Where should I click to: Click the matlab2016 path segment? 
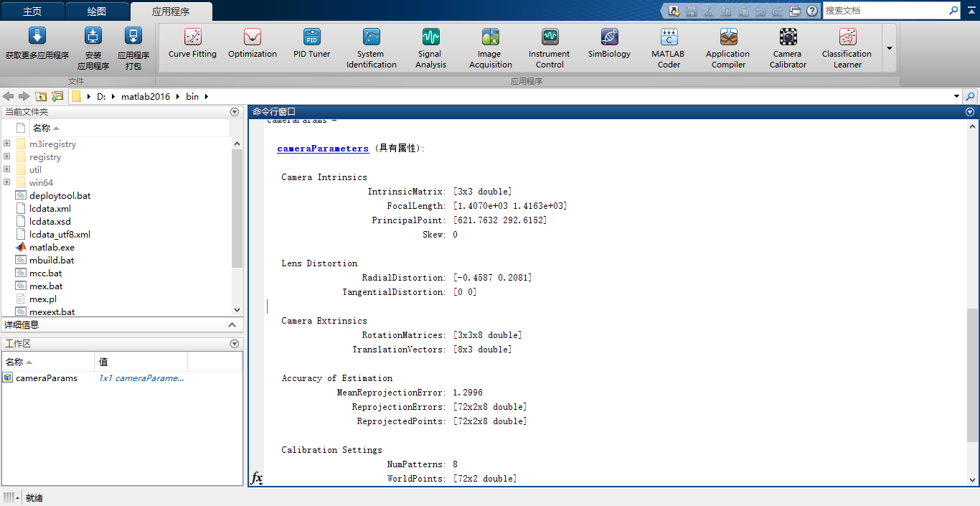[146, 96]
